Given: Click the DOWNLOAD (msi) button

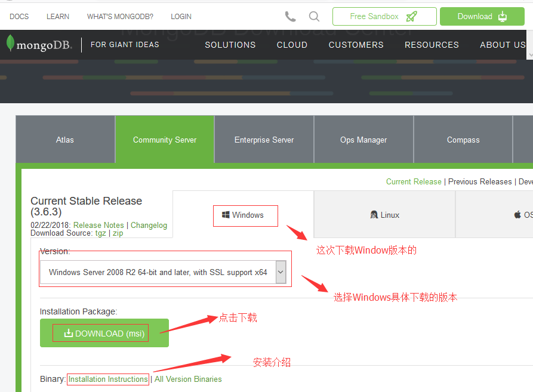Looking at the screenshot, I should click(104, 333).
